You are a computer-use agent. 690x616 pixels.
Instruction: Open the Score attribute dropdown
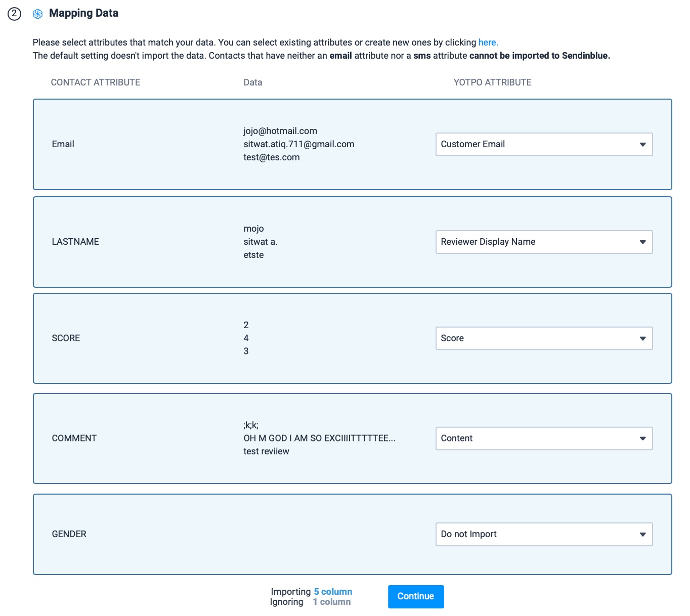coord(544,338)
